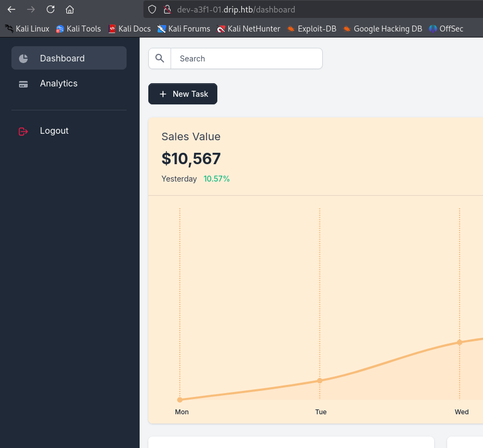Open the Exploit-DB bookmark
The image size is (483, 448).
click(x=312, y=29)
